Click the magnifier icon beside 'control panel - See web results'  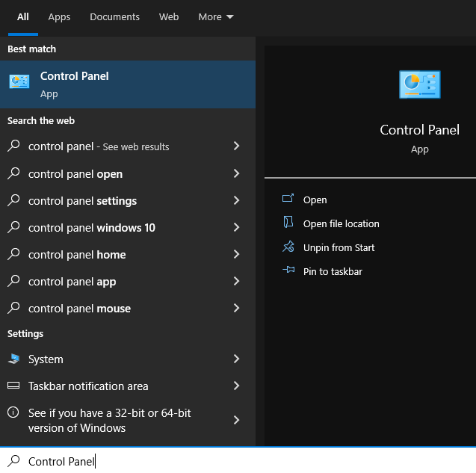point(13,146)
